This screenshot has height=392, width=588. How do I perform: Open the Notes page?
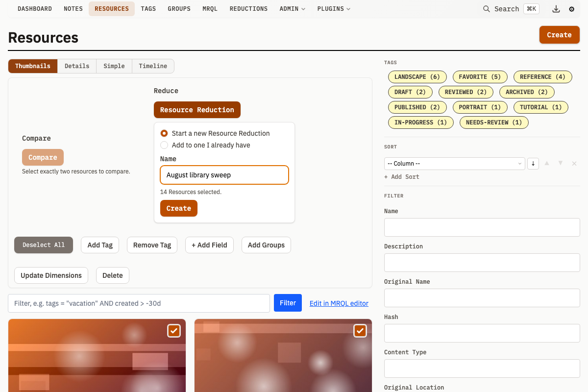(x=73, y=9)
